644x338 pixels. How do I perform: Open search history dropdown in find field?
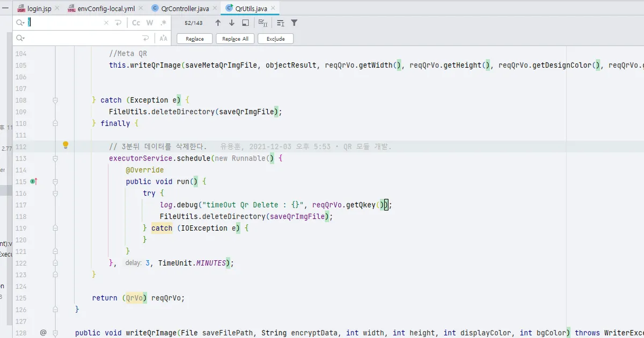[20, 23]
